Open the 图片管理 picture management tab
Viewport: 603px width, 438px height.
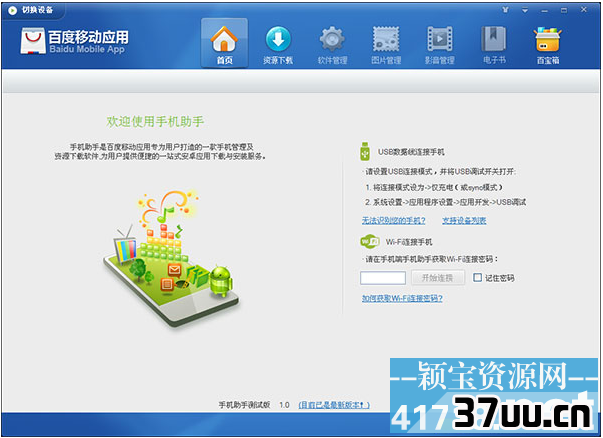(386, 45)
